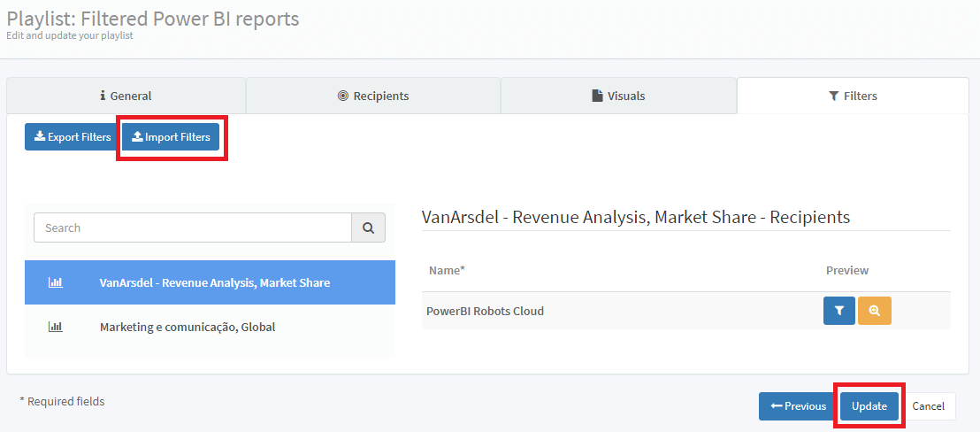Click the PowerBI Robots Cloud recipient name
The width and height of the screenshot is (980, 432).
click(x=485, y=311)
